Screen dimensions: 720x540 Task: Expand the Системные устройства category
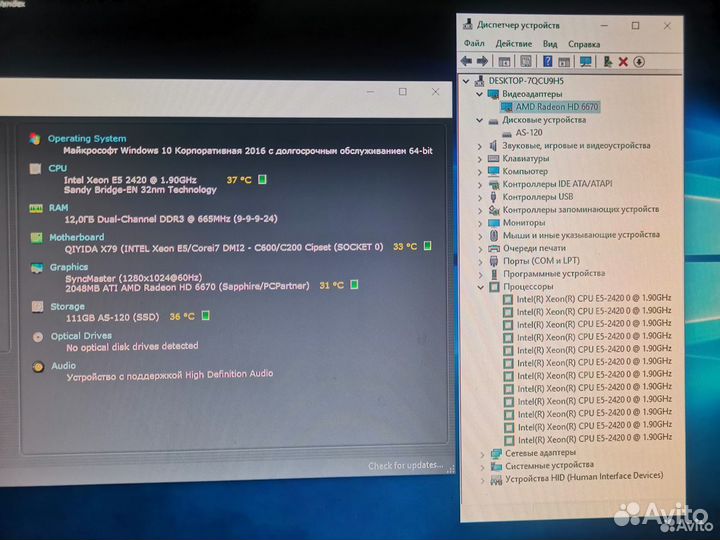482,467
